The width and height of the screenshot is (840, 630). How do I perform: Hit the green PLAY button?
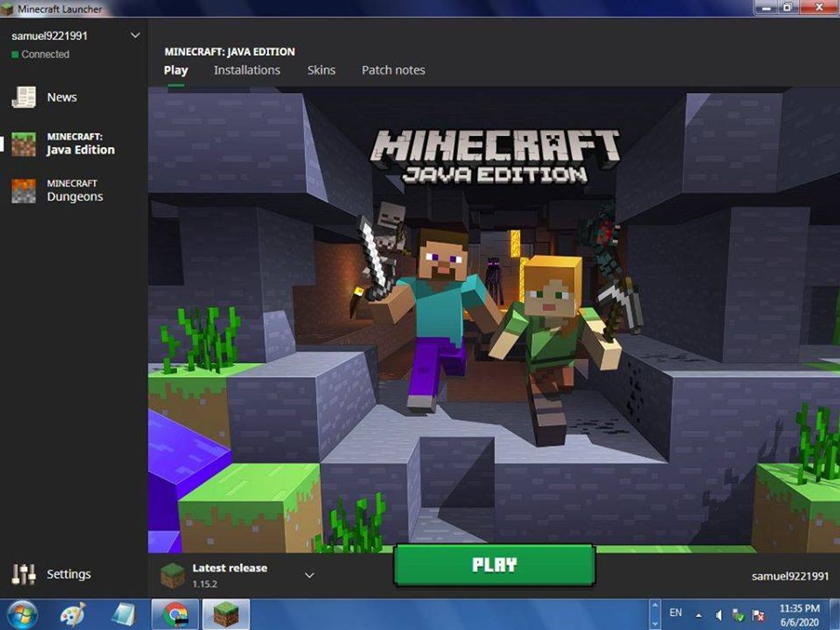pos(494,565)
